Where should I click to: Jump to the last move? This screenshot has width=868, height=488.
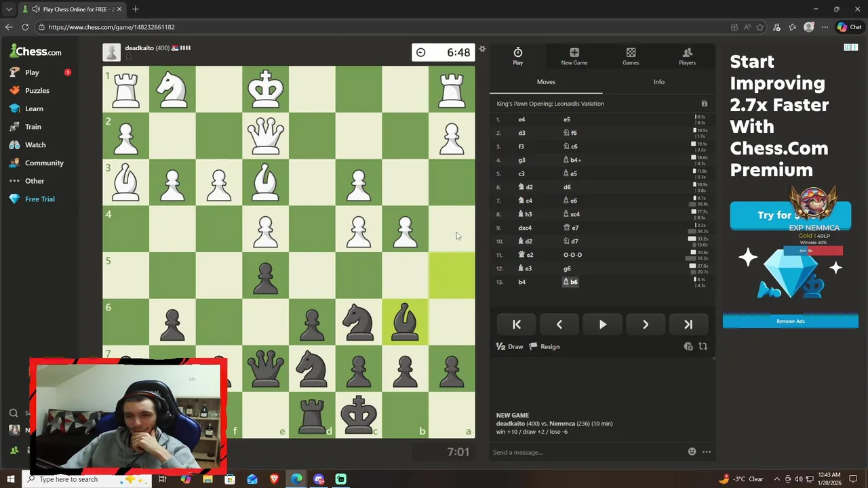pos(688,325)
